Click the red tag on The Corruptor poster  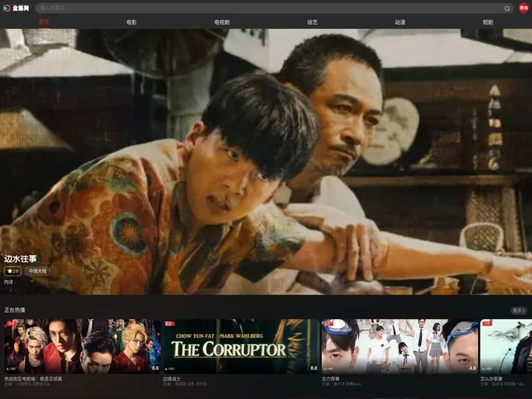(170, 324)
